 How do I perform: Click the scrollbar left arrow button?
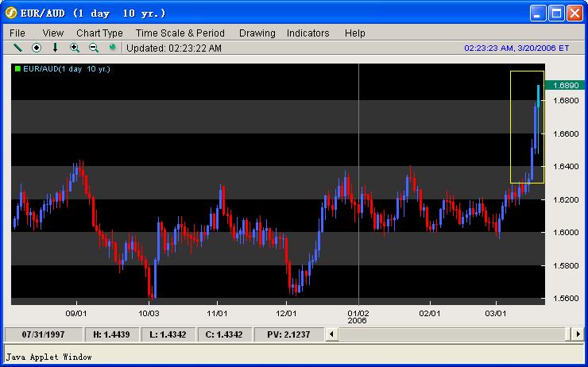[x=331, y=334]
